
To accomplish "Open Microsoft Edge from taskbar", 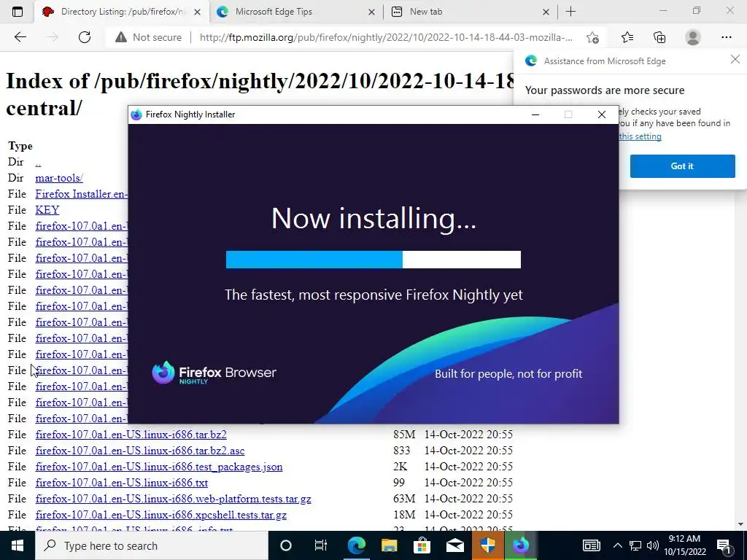I will pos(356,545).
